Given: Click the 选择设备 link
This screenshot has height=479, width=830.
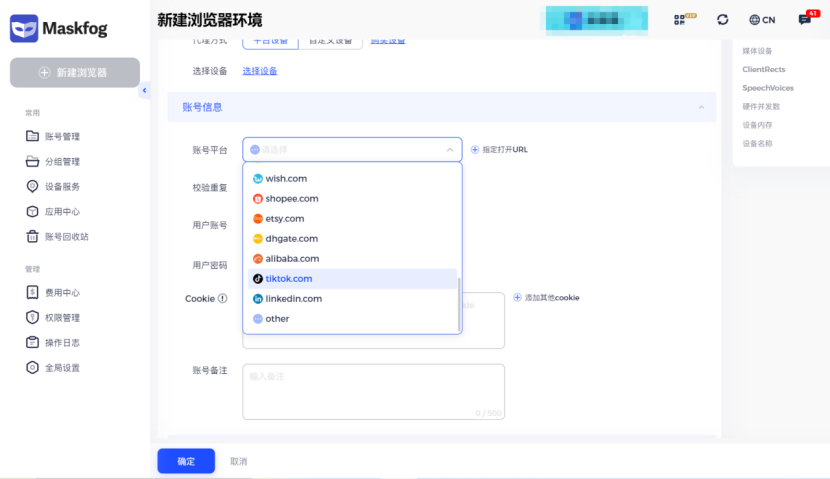Looking at the screenshot, I should pos(260,71).
